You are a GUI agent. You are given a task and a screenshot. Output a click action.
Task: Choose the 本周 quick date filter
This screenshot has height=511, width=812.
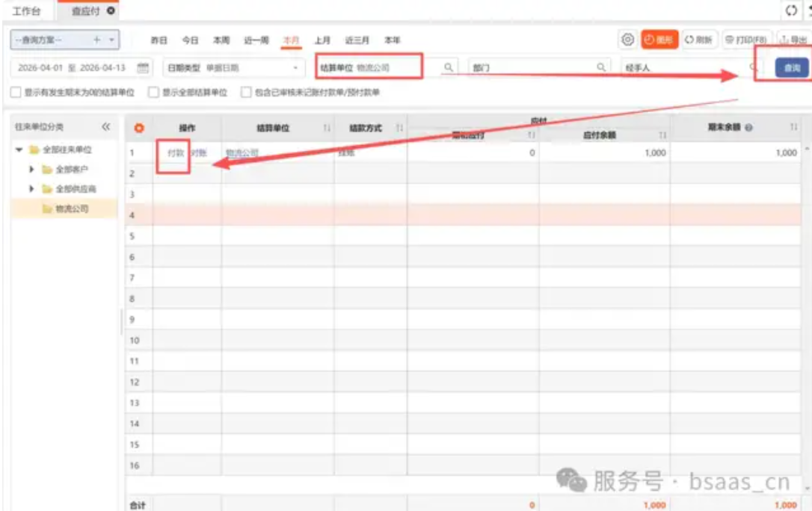221,40
